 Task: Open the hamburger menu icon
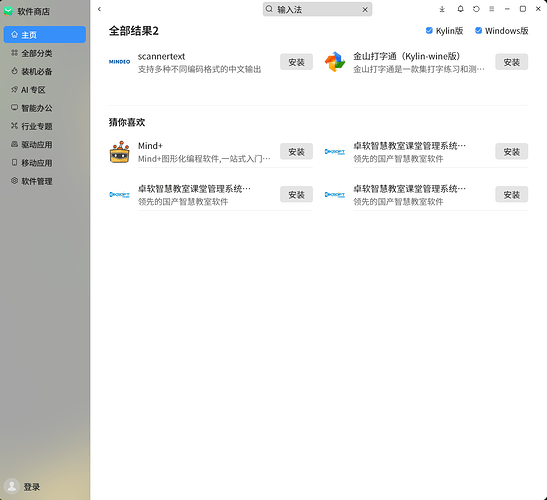click(x=492, y=9)
